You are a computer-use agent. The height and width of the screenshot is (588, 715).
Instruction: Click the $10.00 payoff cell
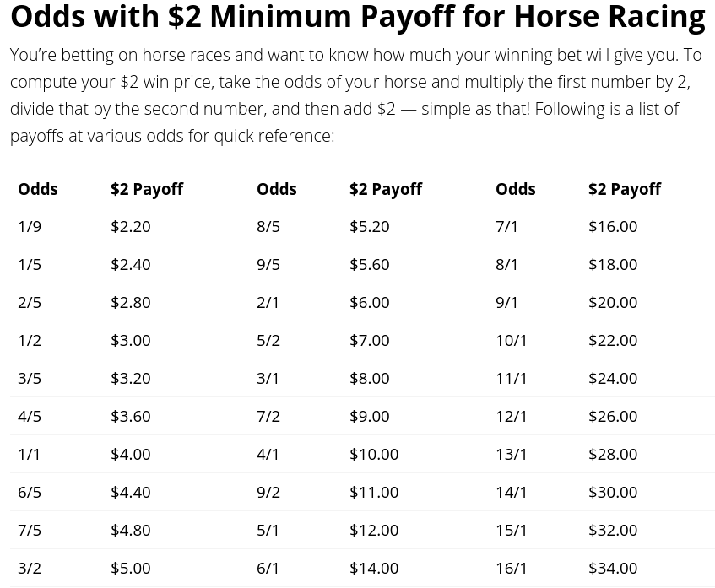tap(374, 455)
